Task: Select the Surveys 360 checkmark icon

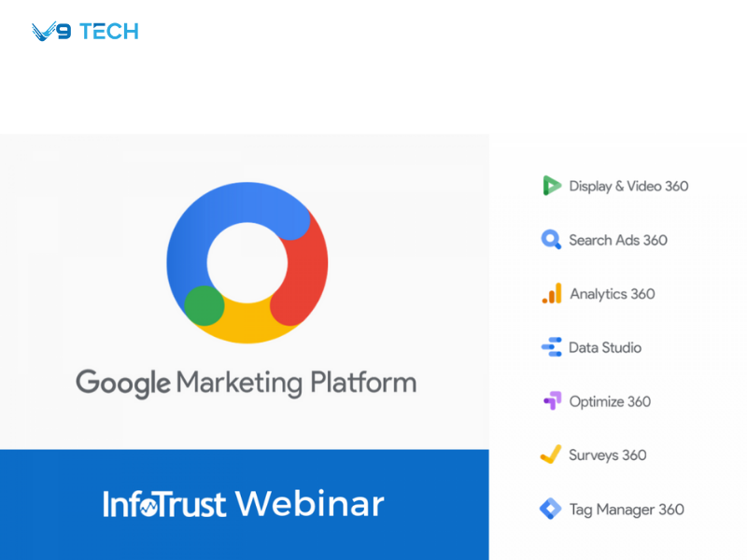Action: [x=552, y=455]
